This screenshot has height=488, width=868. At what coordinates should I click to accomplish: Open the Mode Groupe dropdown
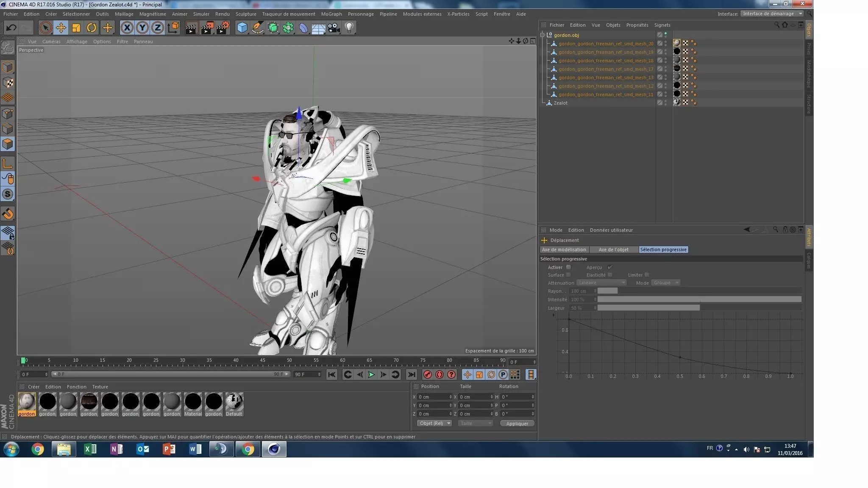(x=665, y=283)
